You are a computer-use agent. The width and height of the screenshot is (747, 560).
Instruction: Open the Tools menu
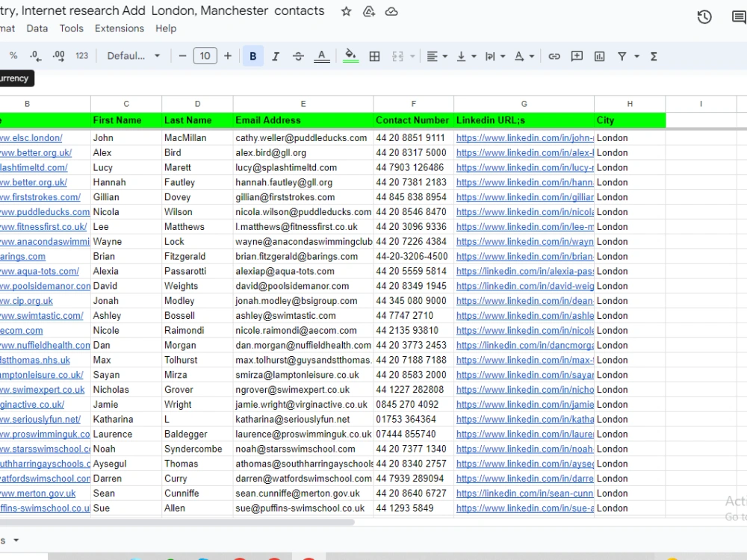pyautogui.click(x=72, y=28)
